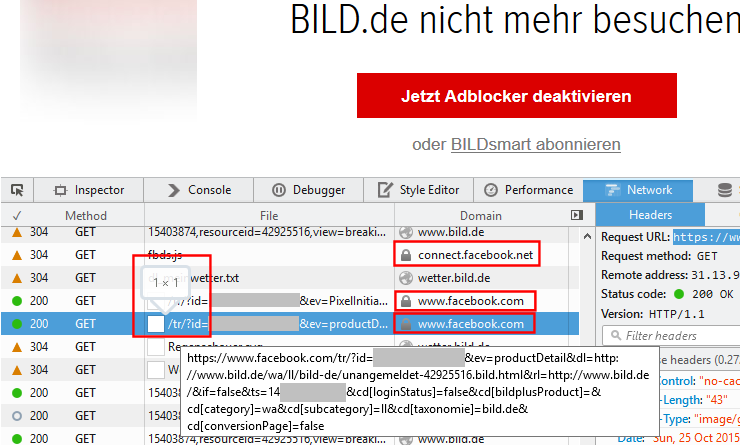The width and height of the screenshot is (740, 445).
Task: Select the PixelInitia... request row
Action: click(x=290, y=301)
